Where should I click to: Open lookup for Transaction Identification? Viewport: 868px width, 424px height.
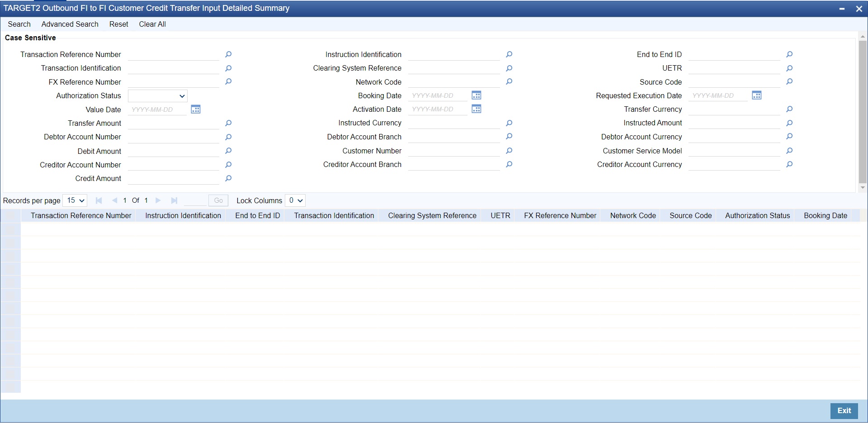click(x=228, y=68)
